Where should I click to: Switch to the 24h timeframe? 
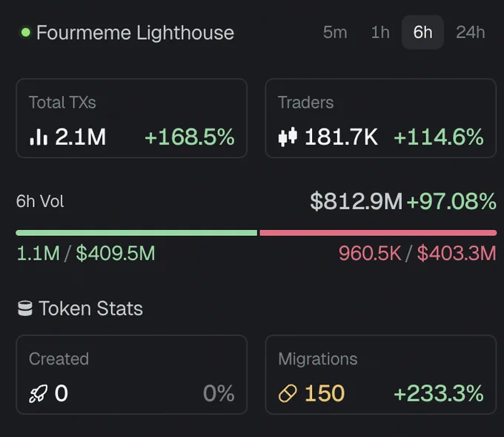pos(471,33)
